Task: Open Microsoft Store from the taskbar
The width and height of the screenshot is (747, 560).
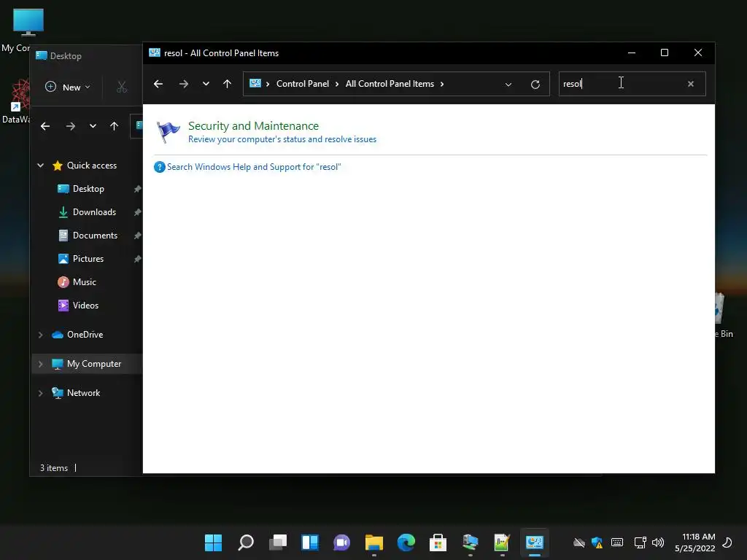Action: (x=438, y=542)
